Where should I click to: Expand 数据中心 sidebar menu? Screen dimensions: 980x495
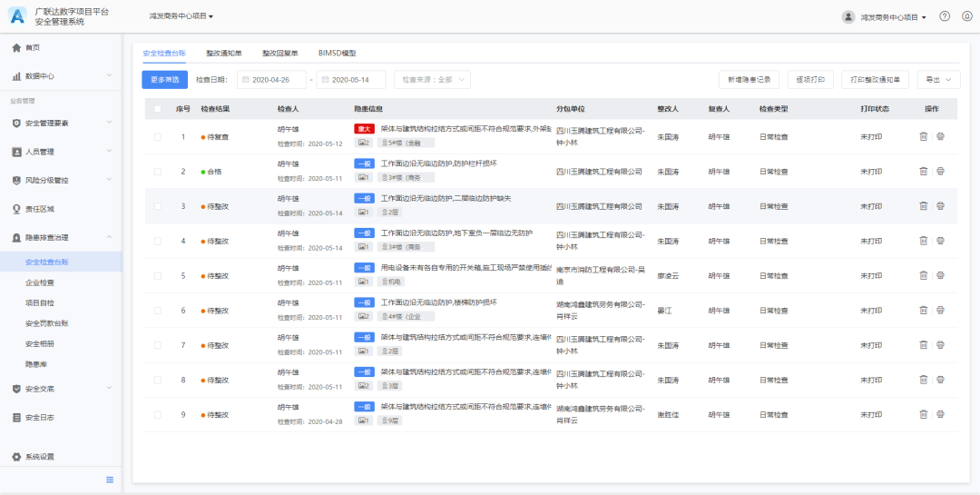pos(62,76)
